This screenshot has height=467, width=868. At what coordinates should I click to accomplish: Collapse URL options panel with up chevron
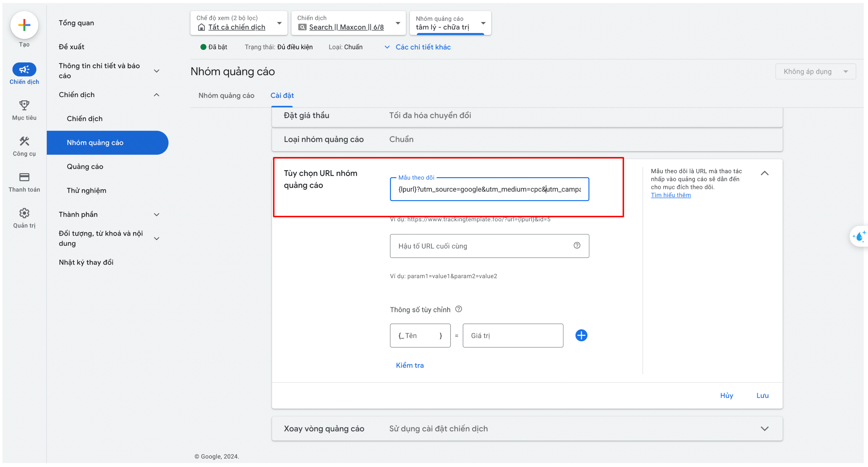click(765, 173)
